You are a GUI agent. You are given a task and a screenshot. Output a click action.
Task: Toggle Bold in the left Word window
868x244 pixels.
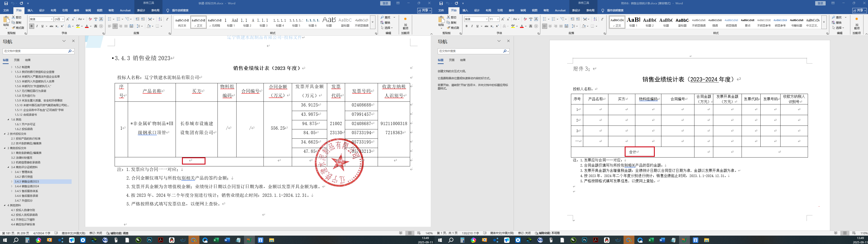(x=31, y=26)
